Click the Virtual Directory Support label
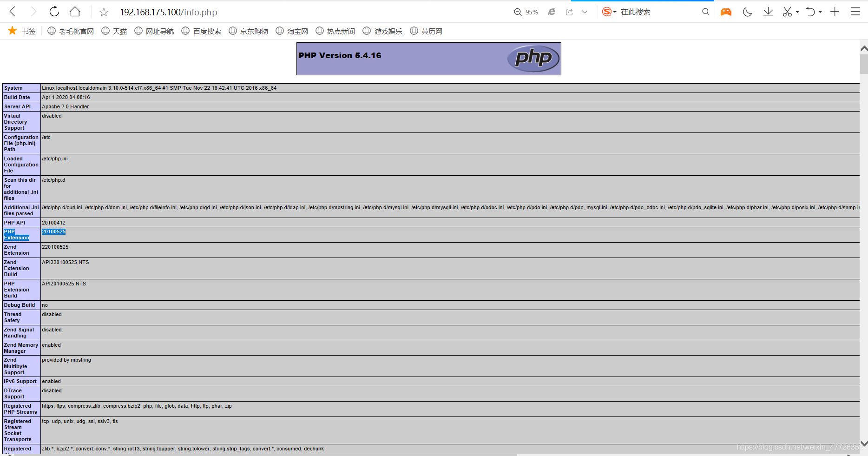 (x=16, y=122)
